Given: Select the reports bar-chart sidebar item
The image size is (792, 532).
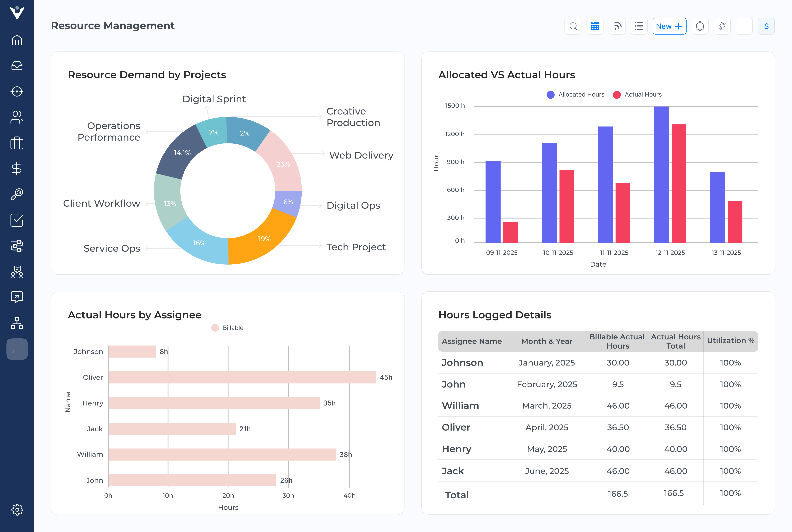Looking at the screenshot, I should coord(17,349).
